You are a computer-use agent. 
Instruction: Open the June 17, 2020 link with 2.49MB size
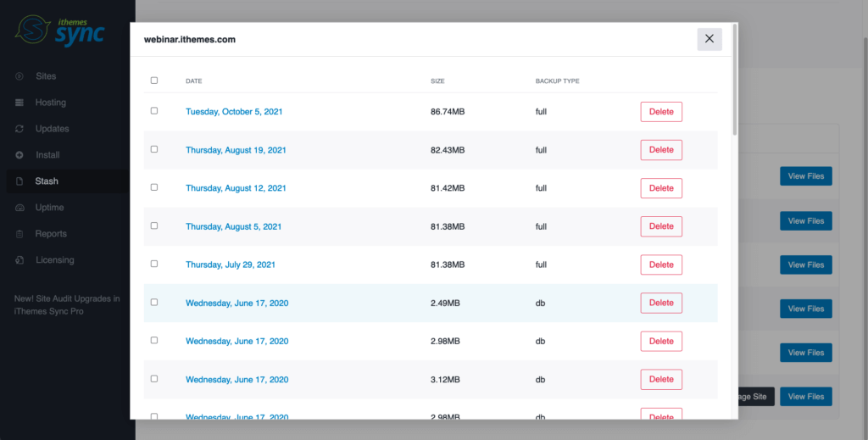tap(237, 304)
